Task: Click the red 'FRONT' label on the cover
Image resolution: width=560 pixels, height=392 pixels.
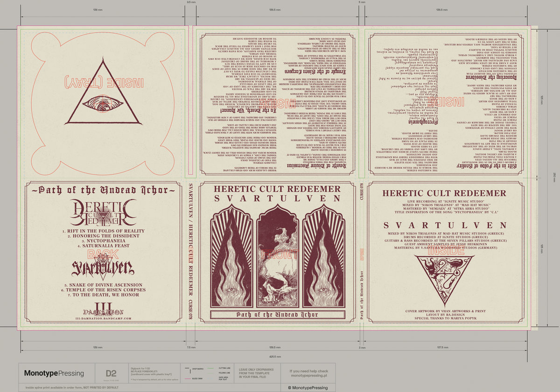Action: pos(279,255)
